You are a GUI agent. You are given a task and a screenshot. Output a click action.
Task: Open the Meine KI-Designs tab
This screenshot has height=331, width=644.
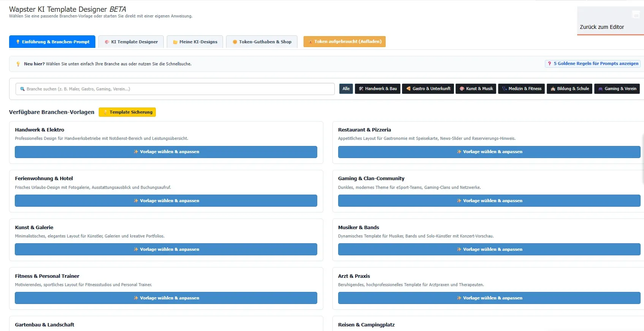coord(195,42)
